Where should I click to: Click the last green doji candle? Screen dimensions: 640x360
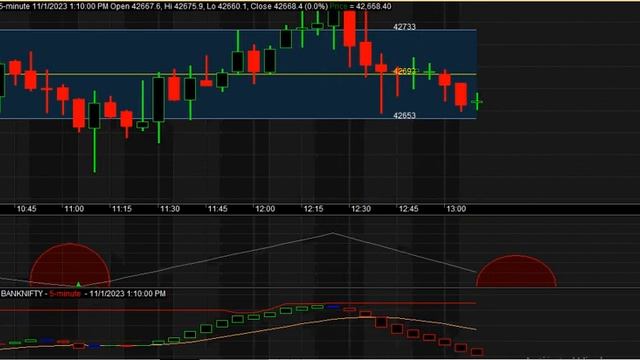(477, 101)
